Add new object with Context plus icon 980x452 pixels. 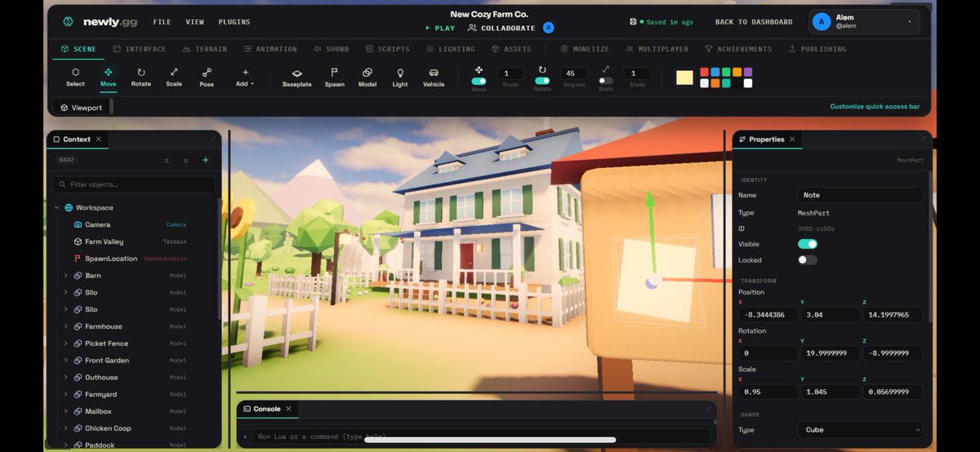tap(205, 161)
